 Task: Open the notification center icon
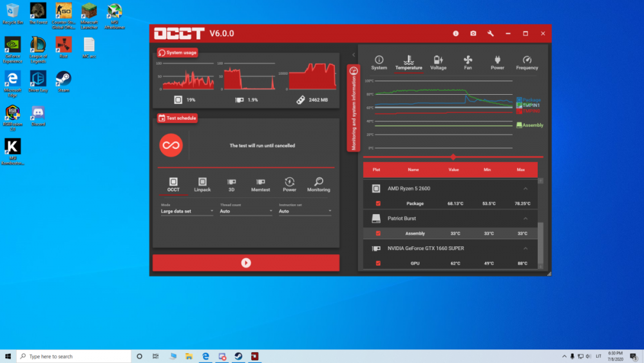[x=634, y=357]
